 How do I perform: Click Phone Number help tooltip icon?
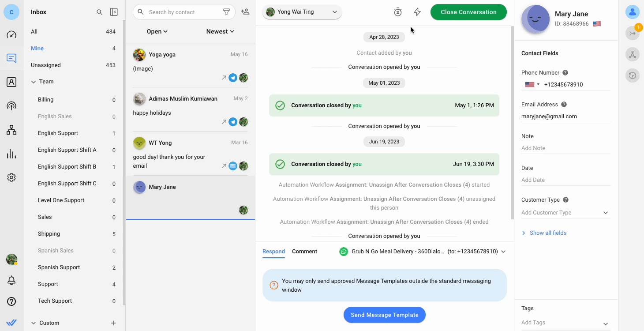coord(565,73)
